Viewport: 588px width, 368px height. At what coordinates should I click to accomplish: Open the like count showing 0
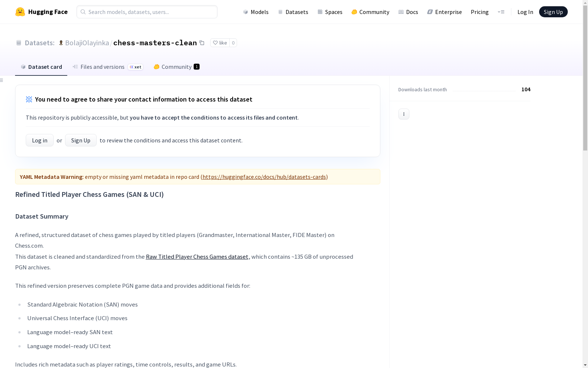[x=233, y=43]
